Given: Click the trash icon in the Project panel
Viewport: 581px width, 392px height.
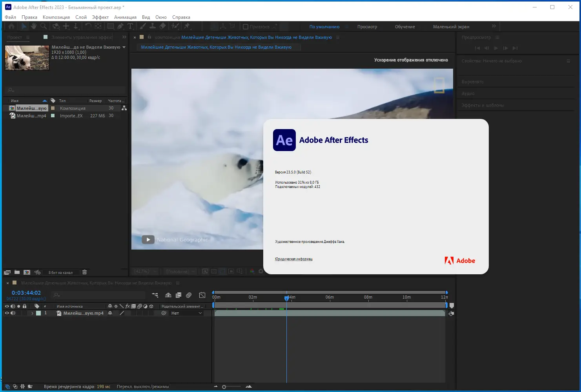Looking at the screenshot, I should pos(84,272).
